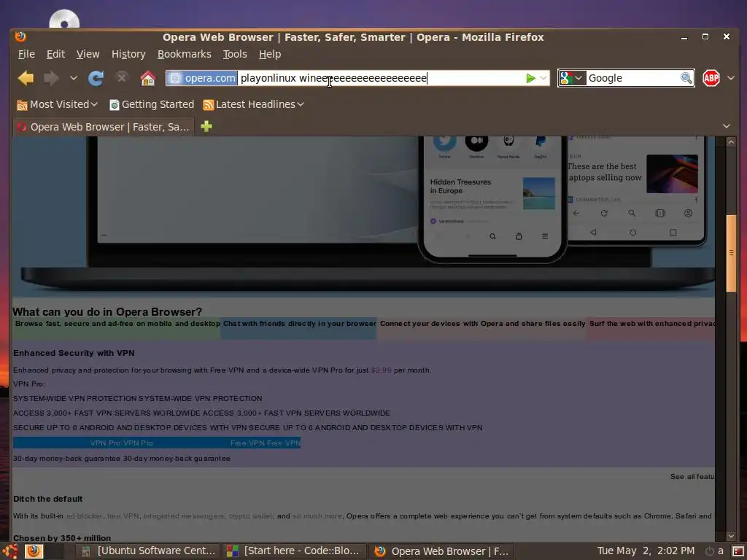Open the Tools menu
The image size is (747, 560).
(x=235, y=54)
